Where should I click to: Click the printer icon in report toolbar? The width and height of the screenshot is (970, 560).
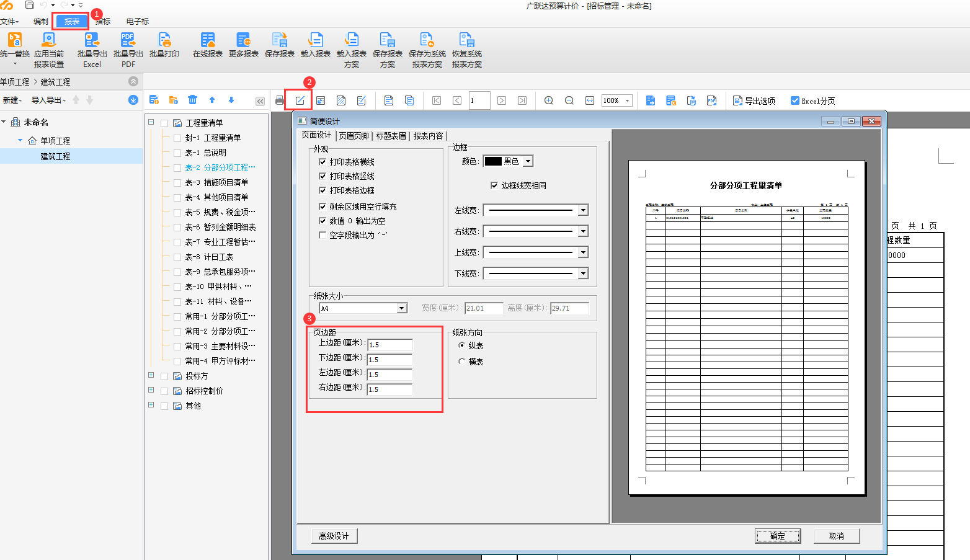(280, 100)
